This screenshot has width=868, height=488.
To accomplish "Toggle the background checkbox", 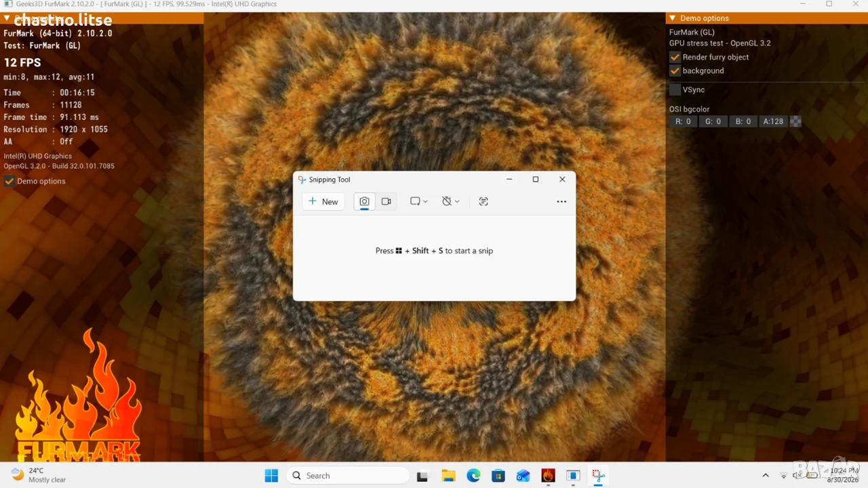I will 675,70.
